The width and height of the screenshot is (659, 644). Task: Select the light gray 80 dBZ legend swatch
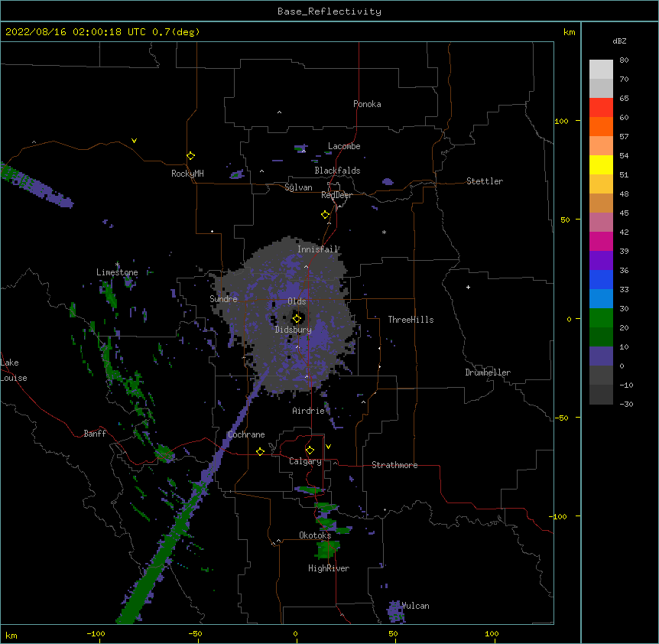[601, 69]
